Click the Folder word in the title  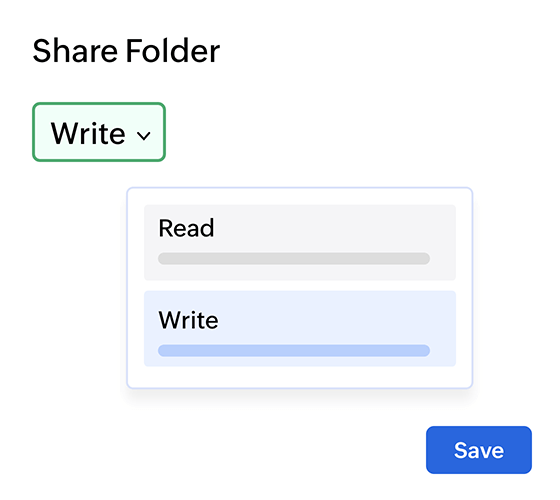pos(173,51)
